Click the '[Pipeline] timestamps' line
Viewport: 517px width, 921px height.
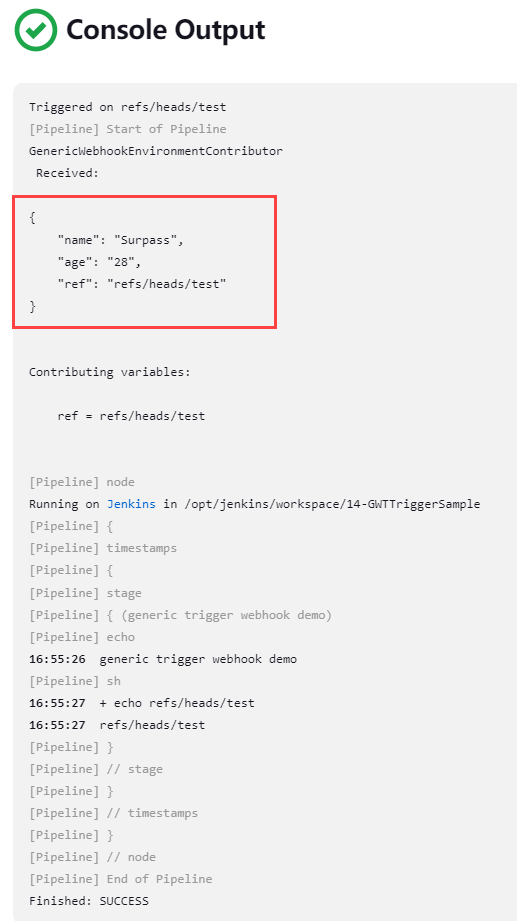tap(103, 548)
